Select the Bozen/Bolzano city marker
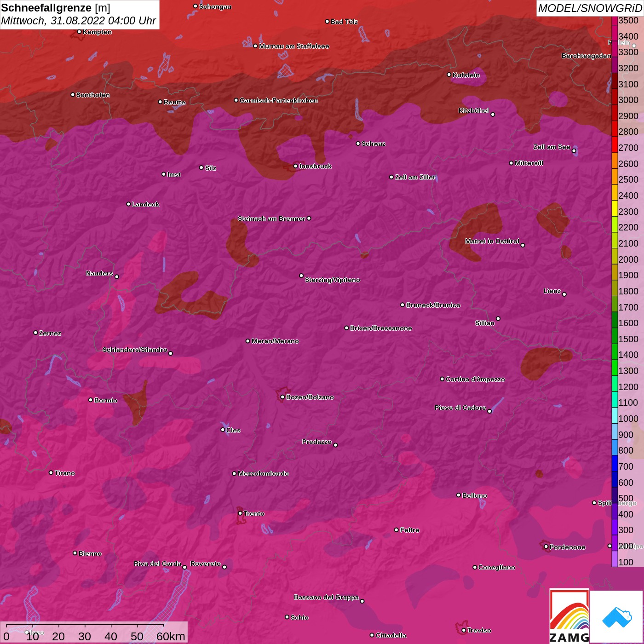This screenshot has height=644, width=644. [x=282, y=397]
